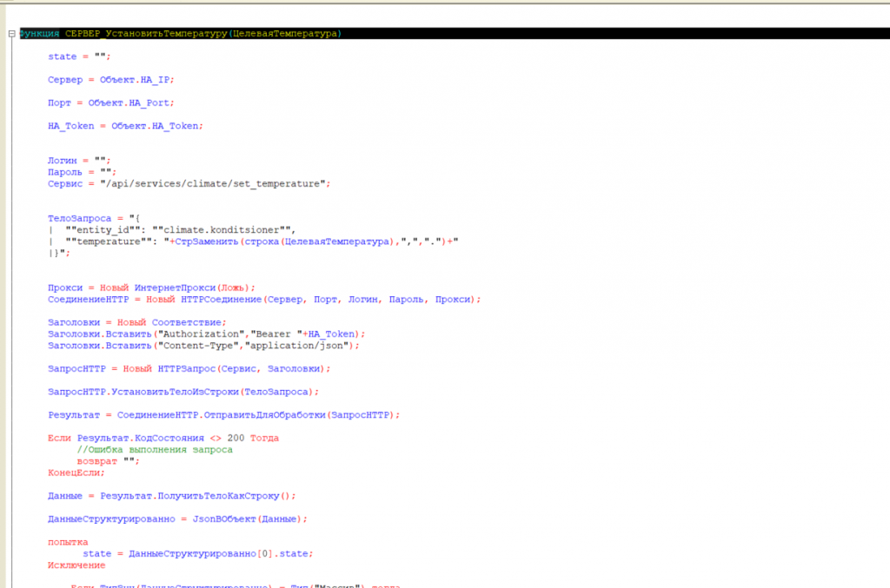Click the ПолучитьТелоКакСтроку call line
Viewport: 890px width, 588px height.
[x=171, y=496]
